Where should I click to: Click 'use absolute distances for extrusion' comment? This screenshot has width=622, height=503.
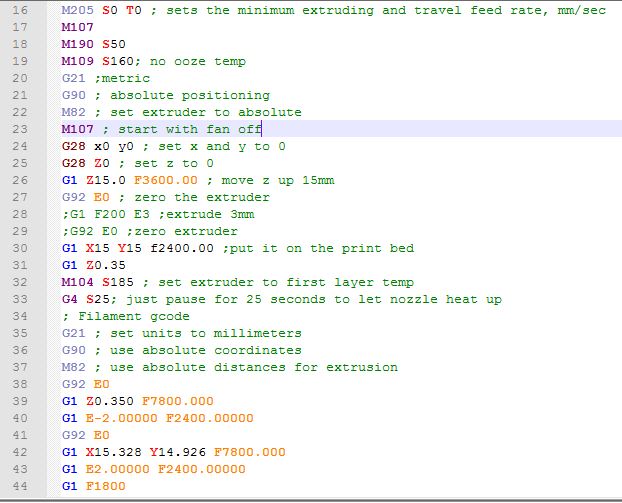[254, 367]
